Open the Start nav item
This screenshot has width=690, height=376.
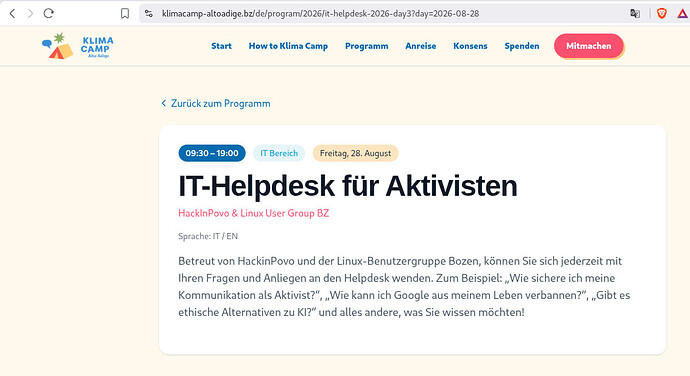pos(221,46)
